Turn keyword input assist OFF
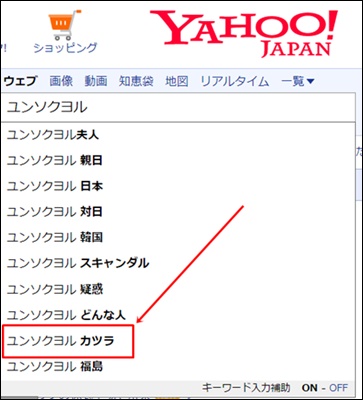The width and height of the screenshot is (363, 400). [338, 388]
